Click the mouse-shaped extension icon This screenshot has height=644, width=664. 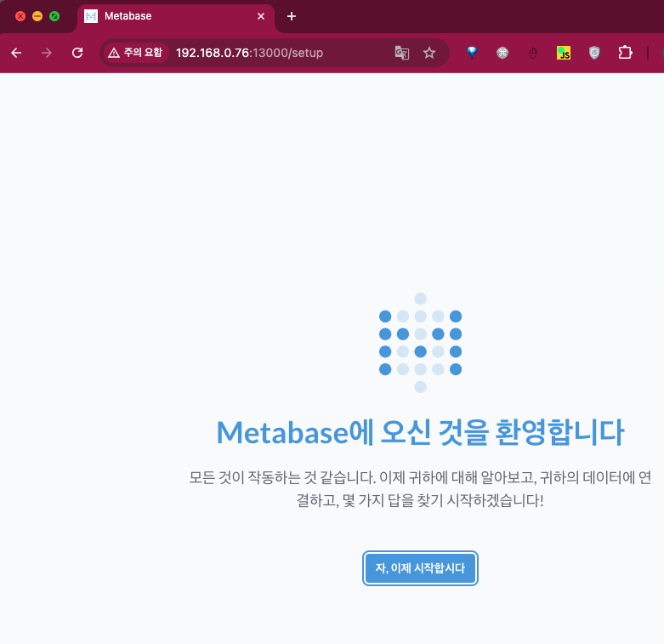coord(533,53)
